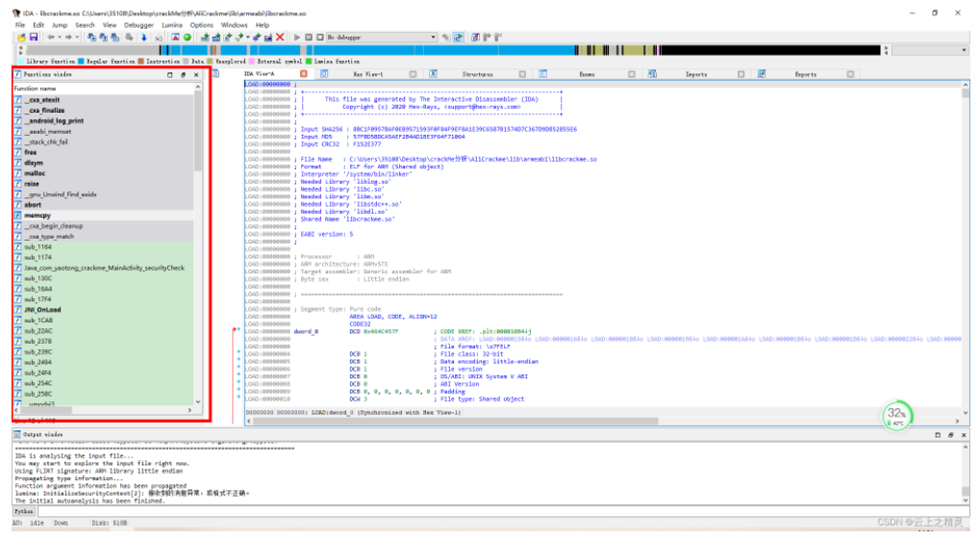Open the Help menu
This screenshot has width=980, height=540.
[x=263, y=25]
